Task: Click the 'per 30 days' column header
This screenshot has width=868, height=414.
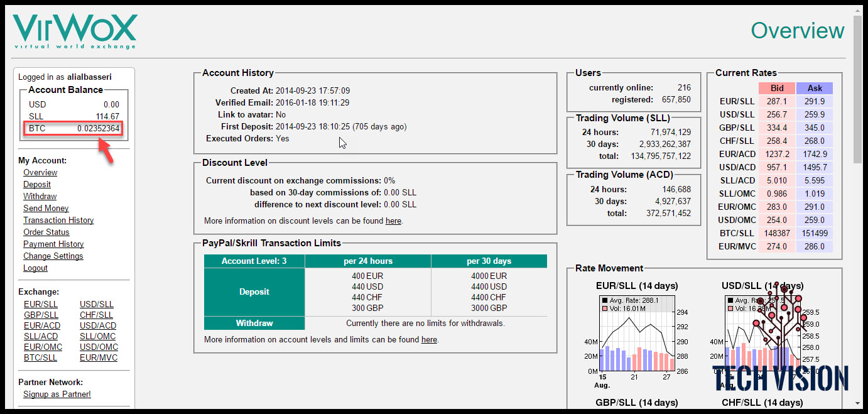Action: pyautogui.click(x=489, y=261)
